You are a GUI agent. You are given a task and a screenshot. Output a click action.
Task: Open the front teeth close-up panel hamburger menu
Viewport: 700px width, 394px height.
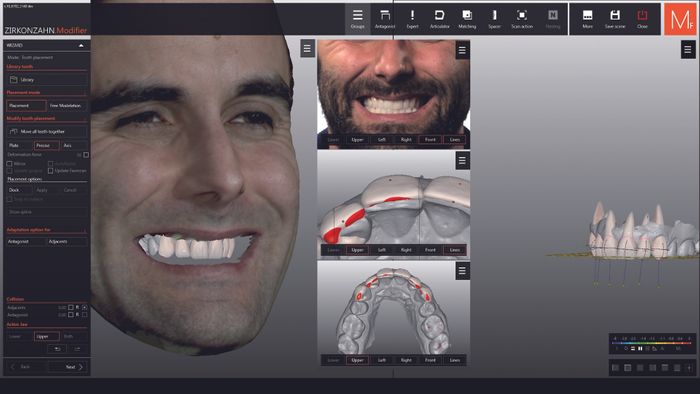[462, 160]
